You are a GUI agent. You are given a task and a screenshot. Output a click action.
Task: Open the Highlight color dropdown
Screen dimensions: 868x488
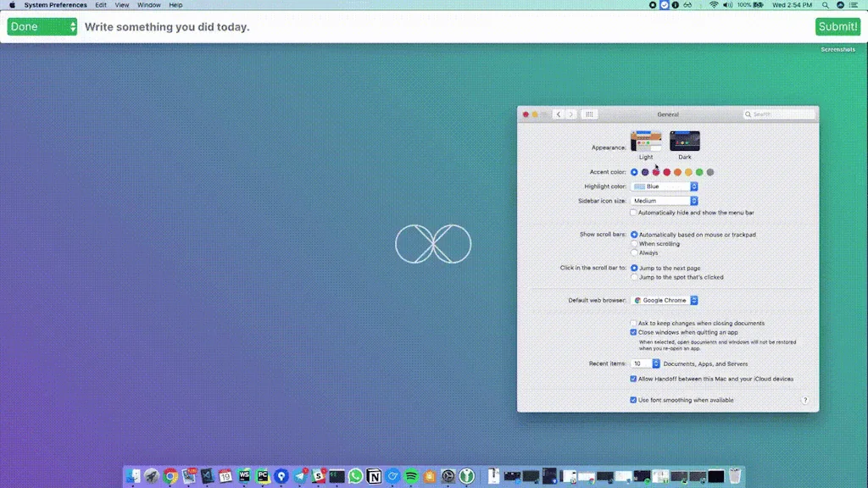(665, 186)
